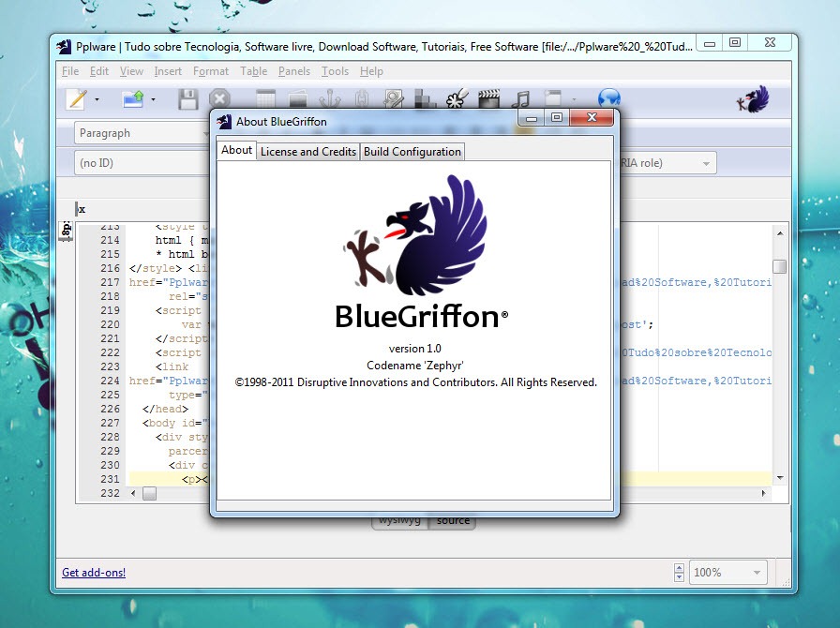Click the large BlueGriffon griffin logo image

417,235
